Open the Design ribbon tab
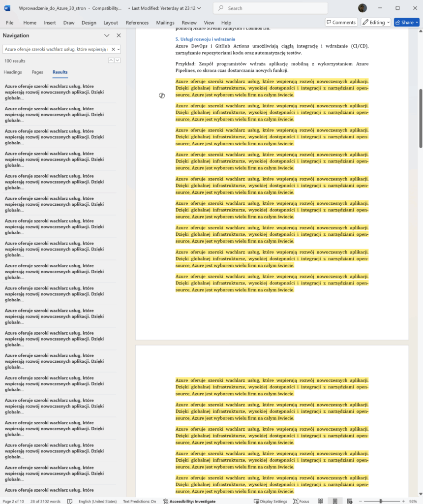423x504 pixels. pos(89,23)
